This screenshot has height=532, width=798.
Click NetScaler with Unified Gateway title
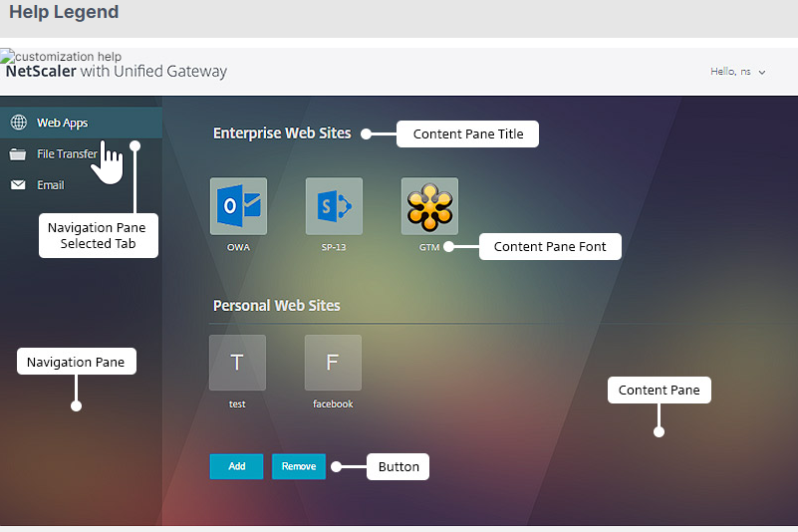117,72
